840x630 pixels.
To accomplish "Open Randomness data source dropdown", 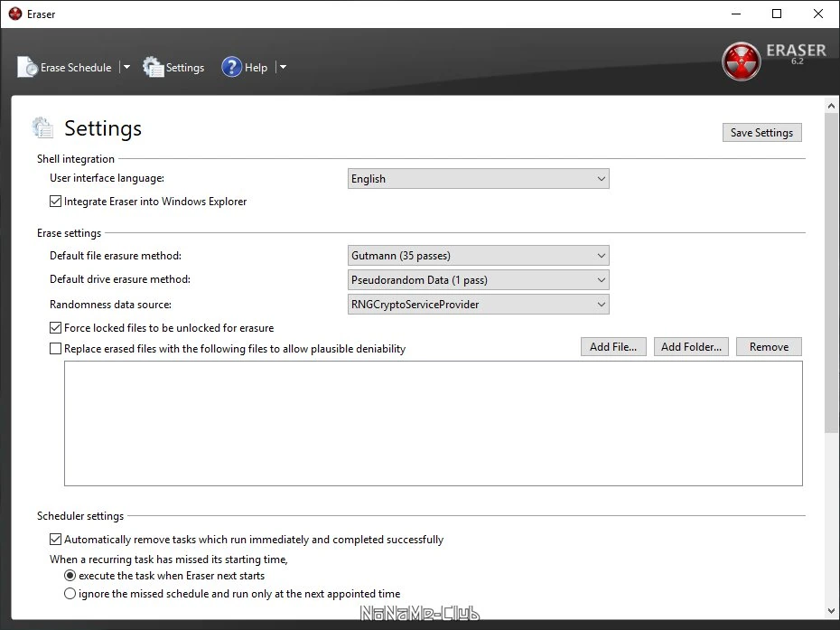I will pyautogui.click(x=479, y=305).
